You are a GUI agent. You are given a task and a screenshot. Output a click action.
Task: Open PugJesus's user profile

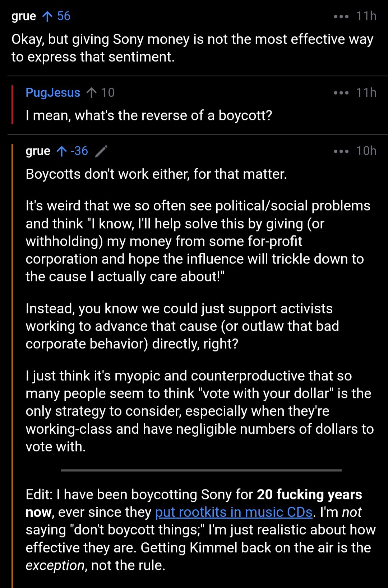click(53, 93)
